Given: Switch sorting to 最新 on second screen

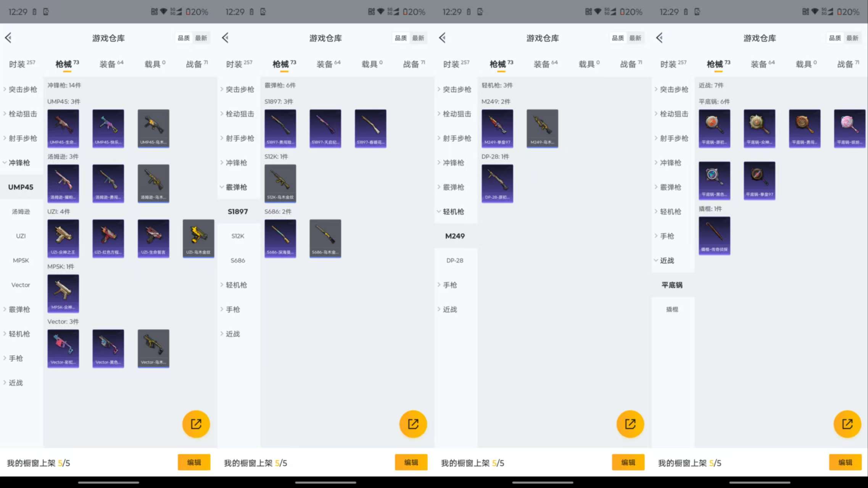Looking at the screenshot, I should (x=419, y=38).
